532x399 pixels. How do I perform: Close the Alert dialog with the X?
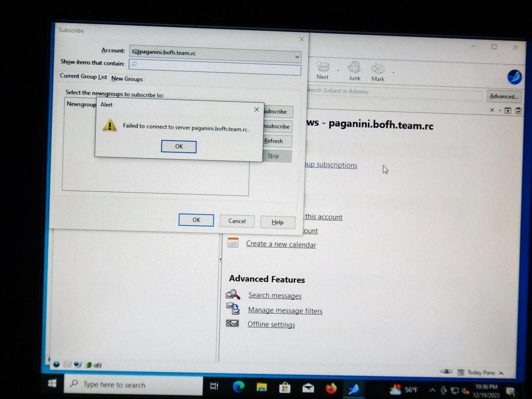click(x=256, y=110)
